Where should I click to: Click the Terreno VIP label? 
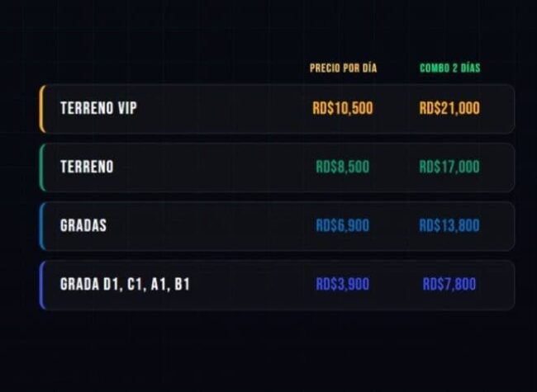tap(98, 108)
